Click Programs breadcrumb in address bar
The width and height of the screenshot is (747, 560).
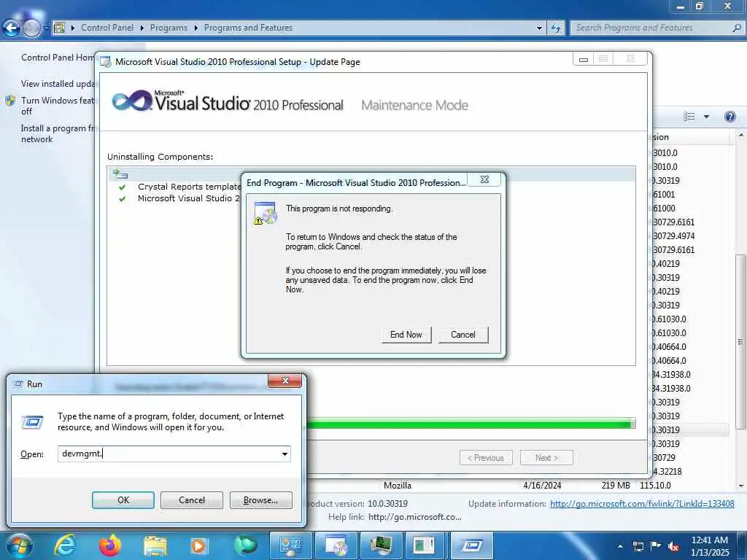tap(169, 28)
